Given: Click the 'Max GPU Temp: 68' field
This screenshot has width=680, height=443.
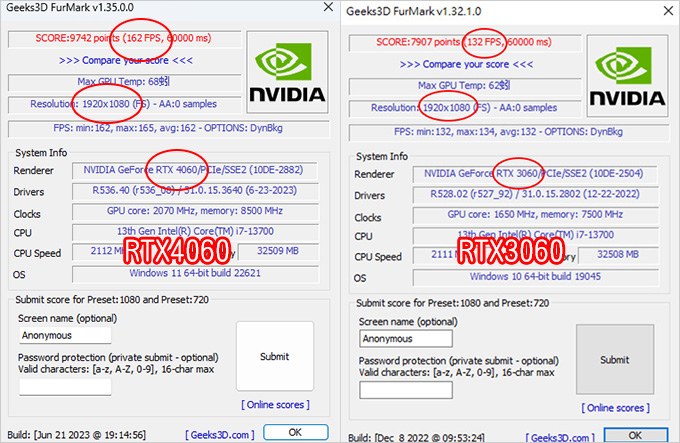Looking at the screenshot, I should pyautogui.click(x=124, y=81).
